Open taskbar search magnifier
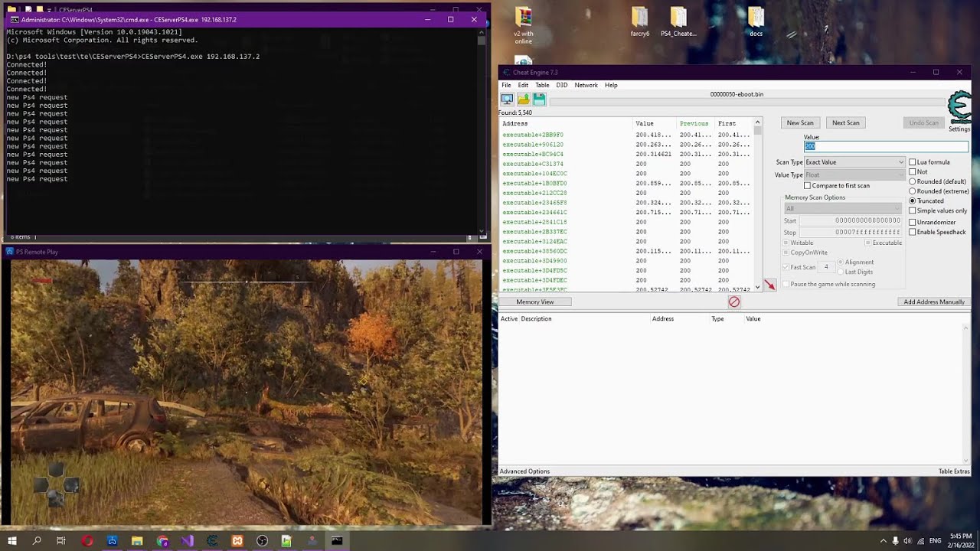The height and width of the screenshot is (551, 980). coord(37,541)
